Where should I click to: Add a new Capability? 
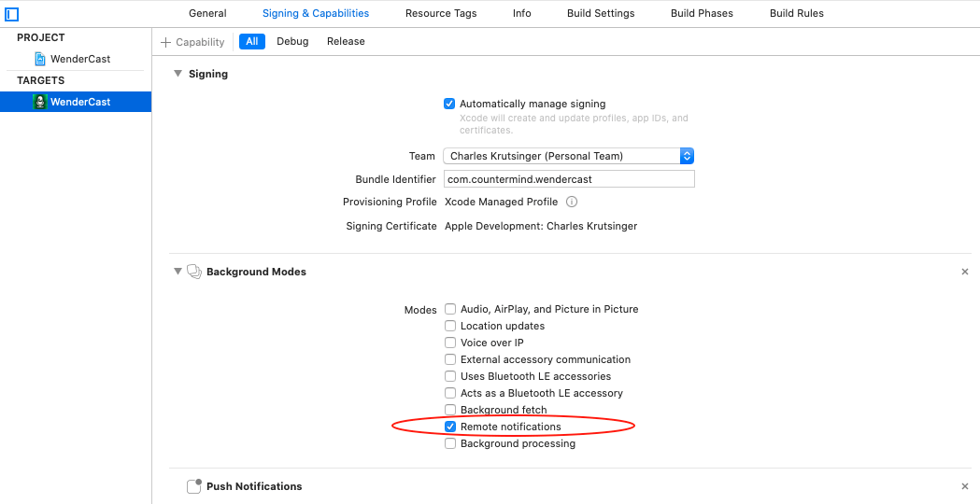[x=193, y=42]
